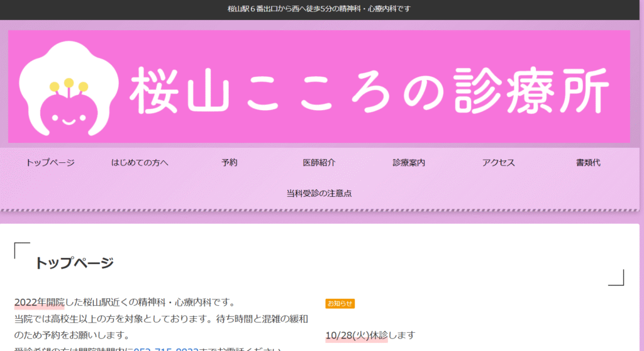Open the 書類代 menu item
This screenshot has height=351, width=644.
588,163
